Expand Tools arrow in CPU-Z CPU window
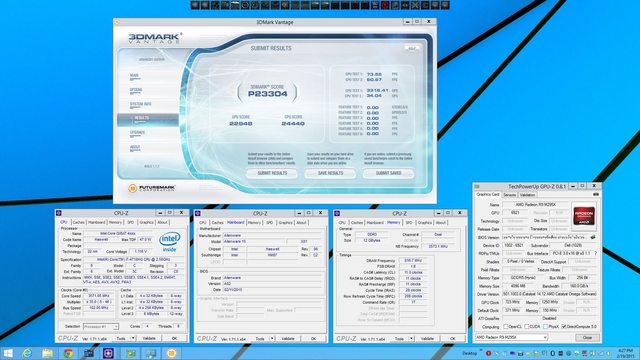Screen dimensions: 640x360 (x=133, y=338)
